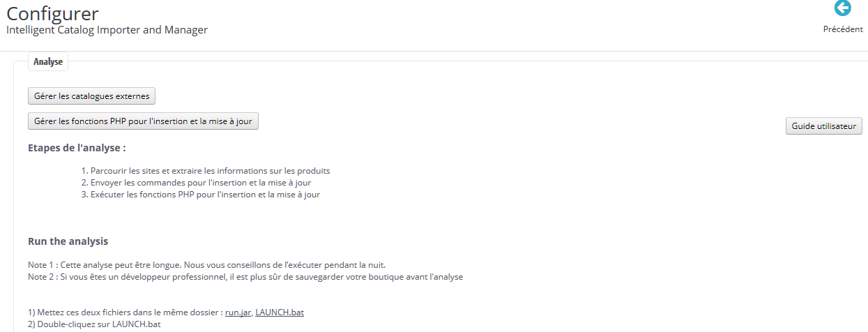Click the Run the analysis heading
Image resolution: width=868 pixels, height=332 pixels.
pyautogui.click(x=68, y=241)
